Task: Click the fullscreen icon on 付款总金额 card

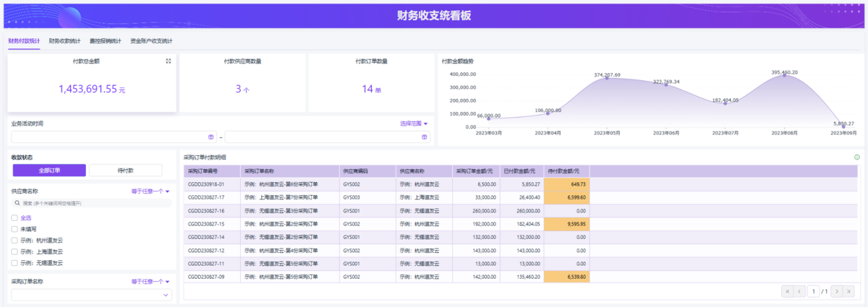Action: click(169, 61)
